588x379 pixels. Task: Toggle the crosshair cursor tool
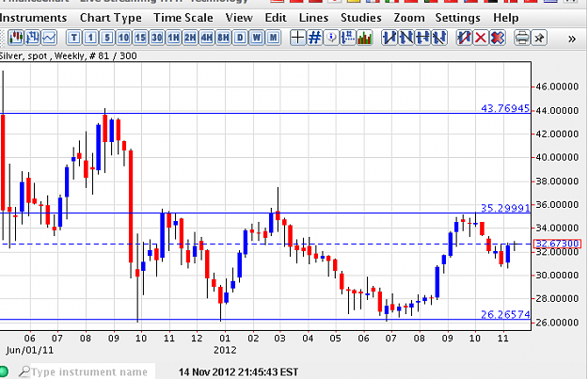click(x=297, y=38)
